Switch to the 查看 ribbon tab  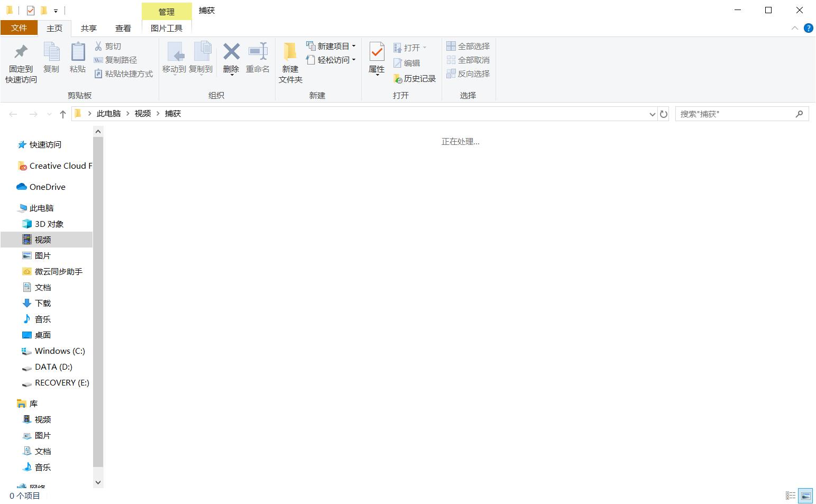tap(123, 28)
